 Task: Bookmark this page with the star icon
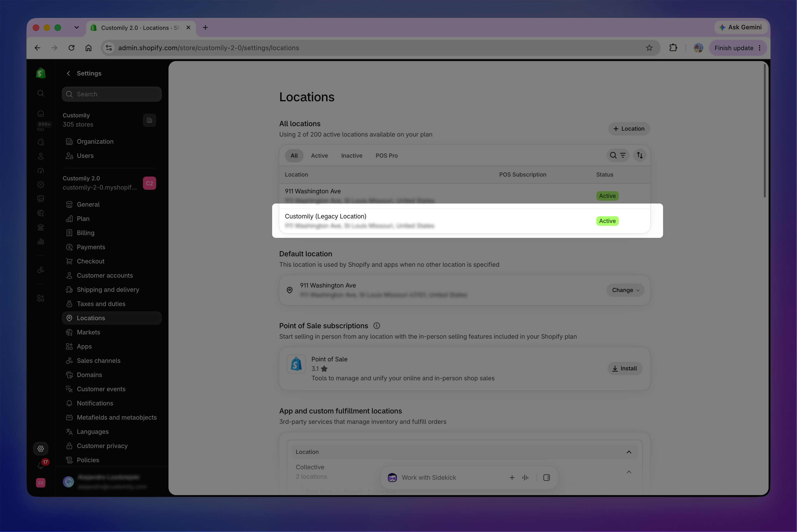[x=649, y=48]
